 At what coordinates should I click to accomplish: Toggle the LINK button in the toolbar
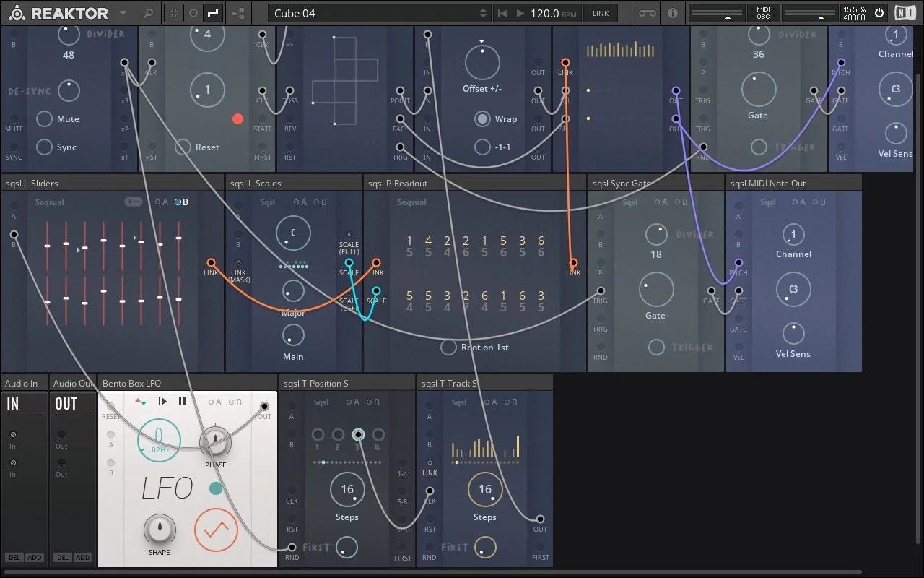point(601,13)
